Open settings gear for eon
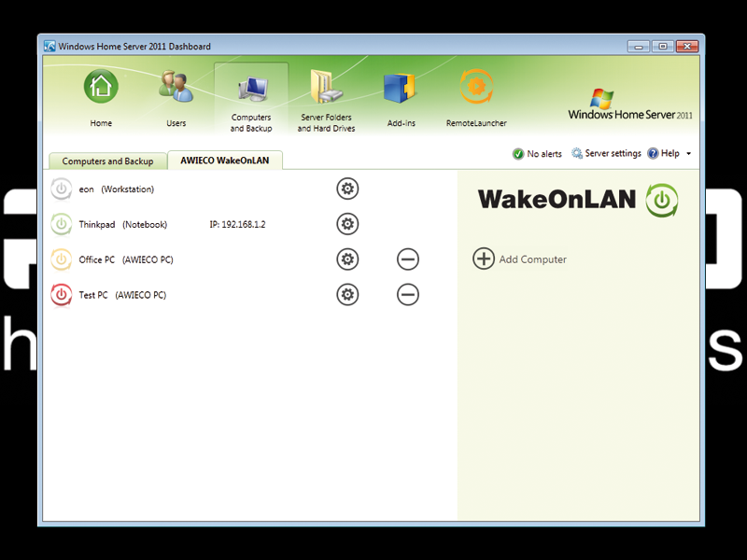Viewport: 747px width, 560px height. click(x=347, y=189)
